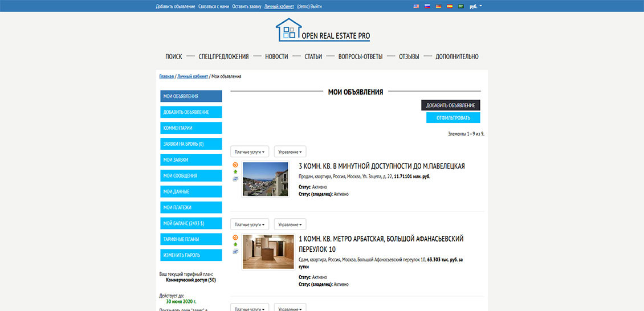Screen dimensions: 644x311
Task: Click green up arrow beside Павелецкая listing
Action: [235, 171]
